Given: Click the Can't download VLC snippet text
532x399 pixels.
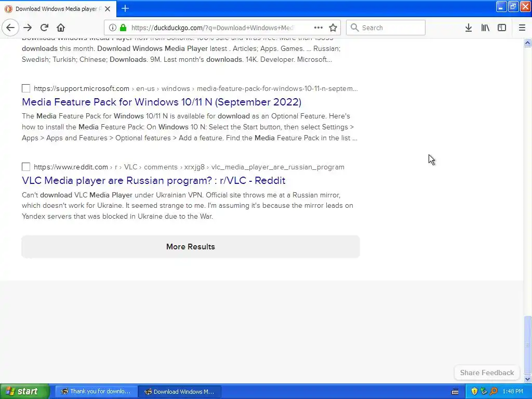Looking at the screenshot, I should [188, 206].
